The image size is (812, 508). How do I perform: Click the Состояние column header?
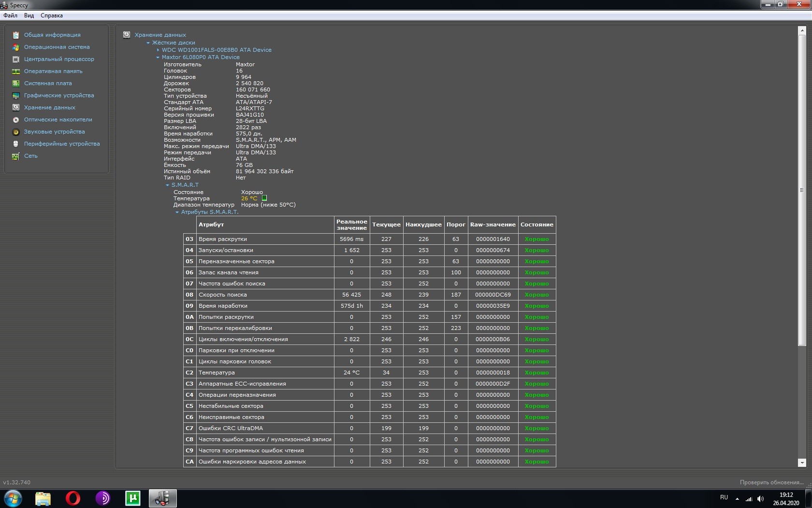(537, 224)
